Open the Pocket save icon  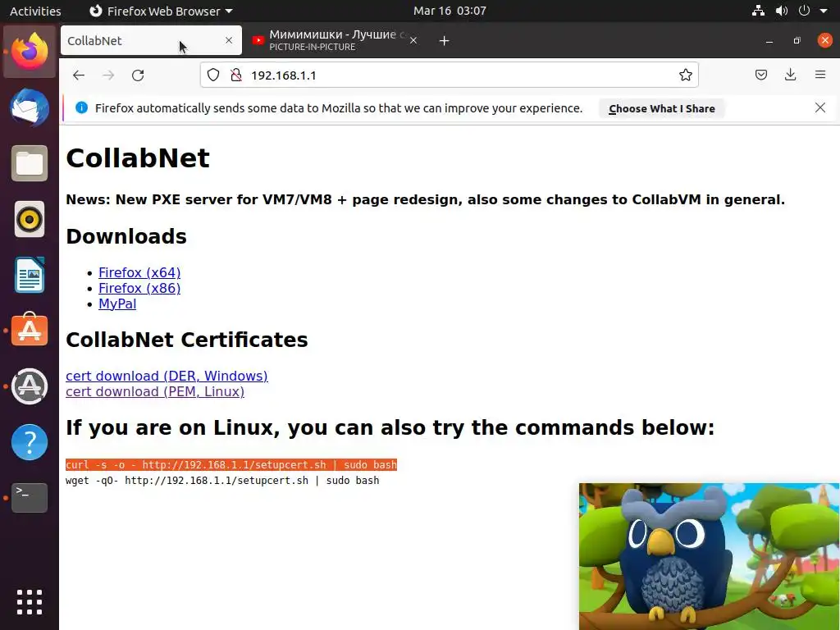(760, 75)
